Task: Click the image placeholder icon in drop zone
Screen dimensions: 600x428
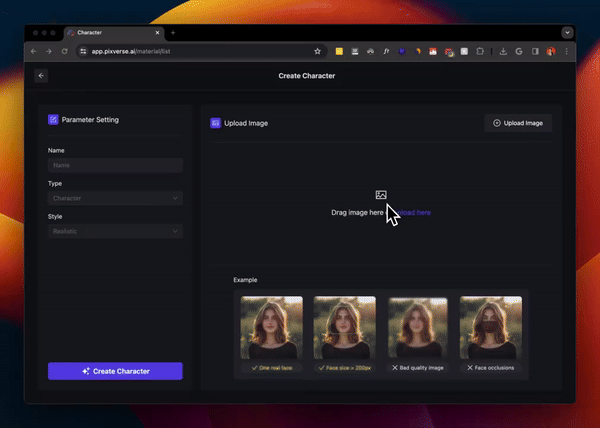Action: click(381, 195)
